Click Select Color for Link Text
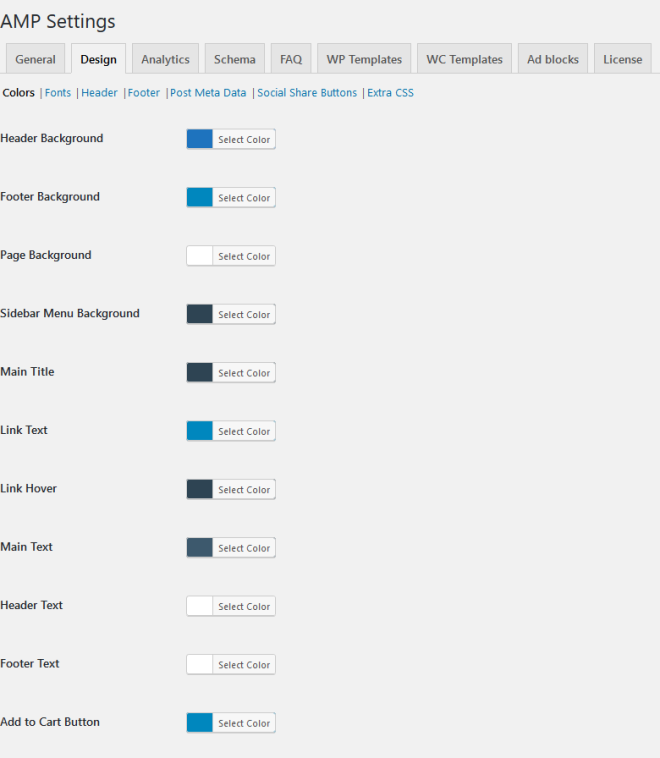 (244, 431)
